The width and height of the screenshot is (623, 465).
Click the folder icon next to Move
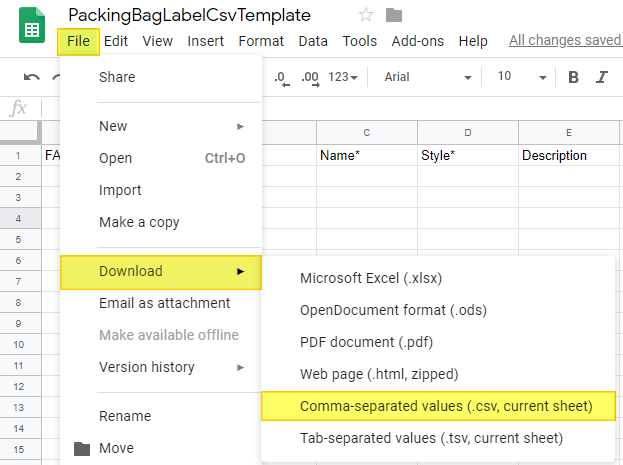click(82, 448)
